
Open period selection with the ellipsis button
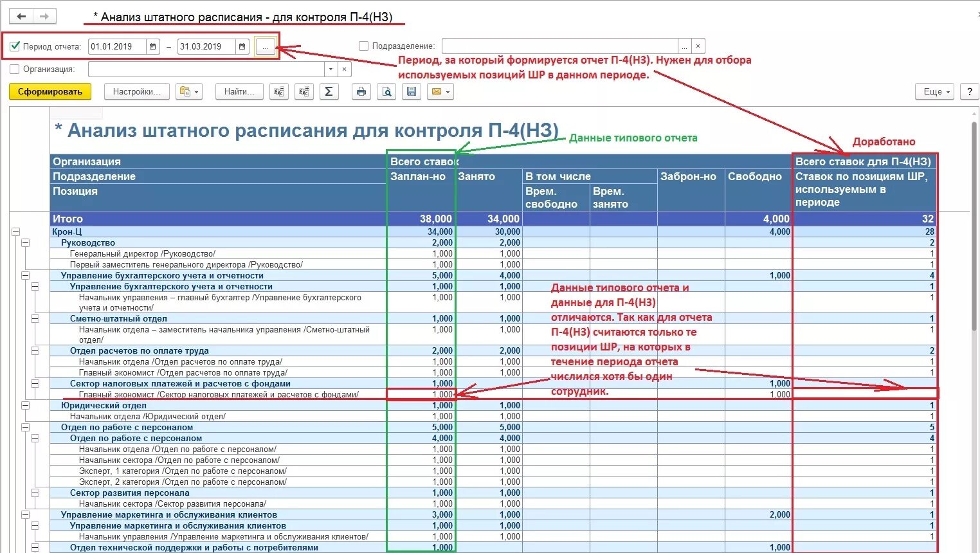coord(266,46)
